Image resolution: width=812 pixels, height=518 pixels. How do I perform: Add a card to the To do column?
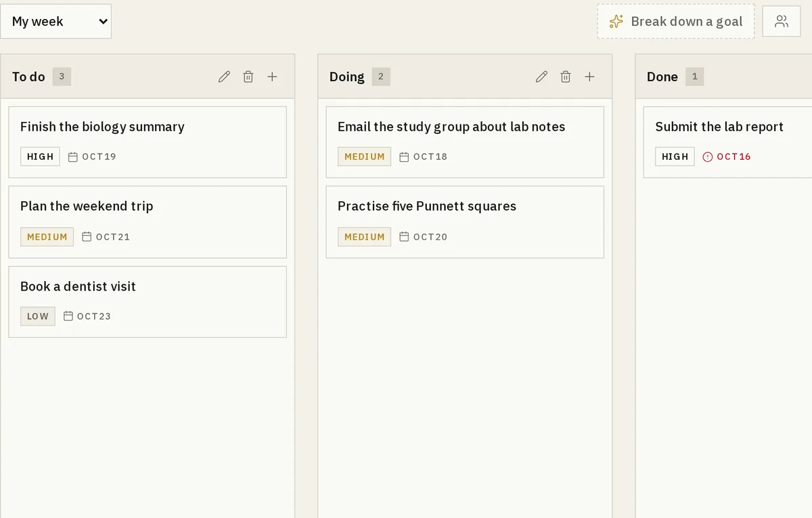pyautogui.click(x=272, y=77)
